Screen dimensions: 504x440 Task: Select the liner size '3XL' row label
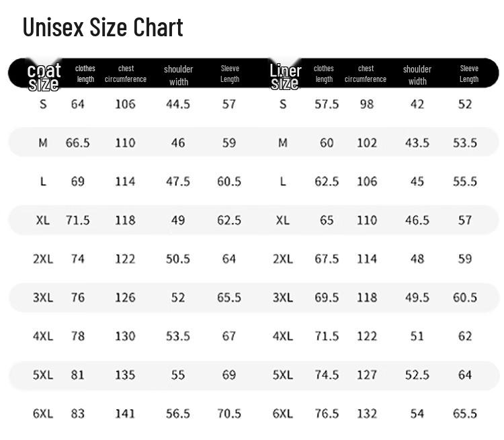click(283, 298)
